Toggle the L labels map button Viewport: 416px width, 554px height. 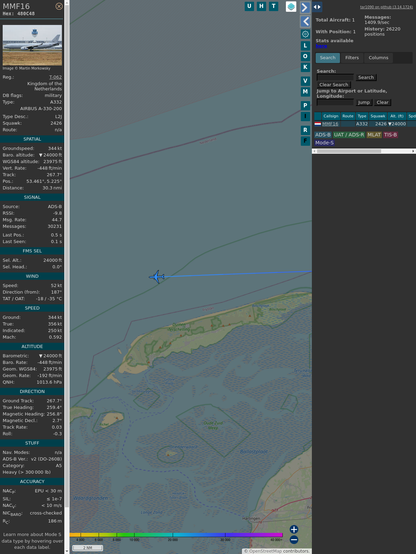pos(305,46)
